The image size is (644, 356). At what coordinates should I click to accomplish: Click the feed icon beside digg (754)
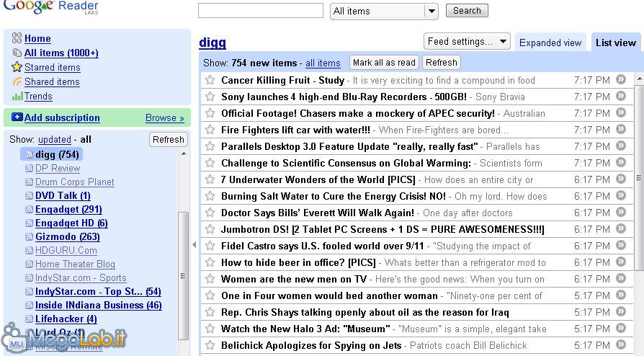pyautogui.click(x=29, y=154)
